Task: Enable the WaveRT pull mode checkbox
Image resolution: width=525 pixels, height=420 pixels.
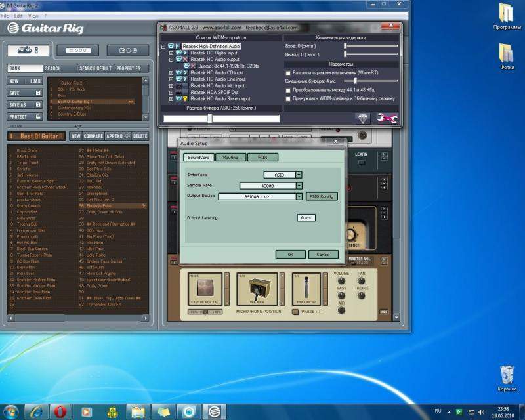Action: pyautogui.click(x=288, y=72)
